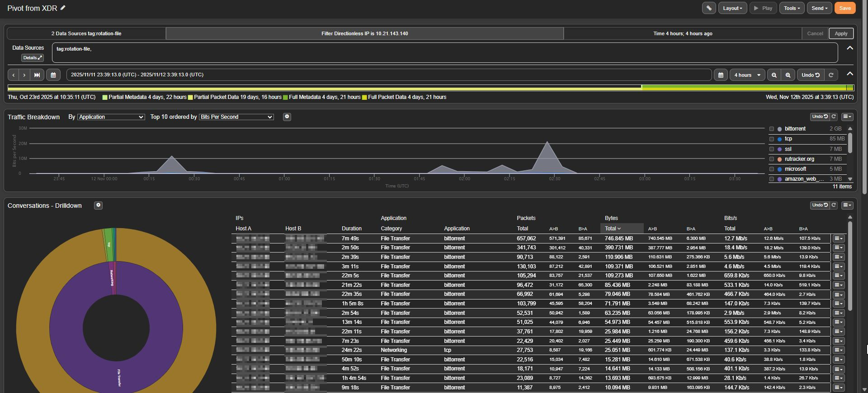
Task: Open the Conversations Drilldown settings gear
Action: click(x=98, y=206)
